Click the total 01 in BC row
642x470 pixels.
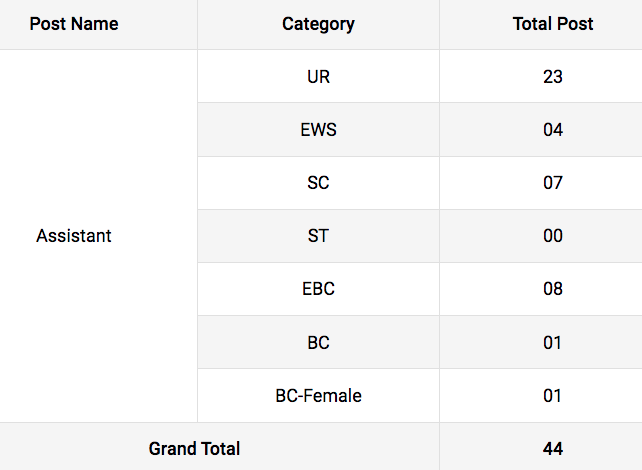pos(553,343)
